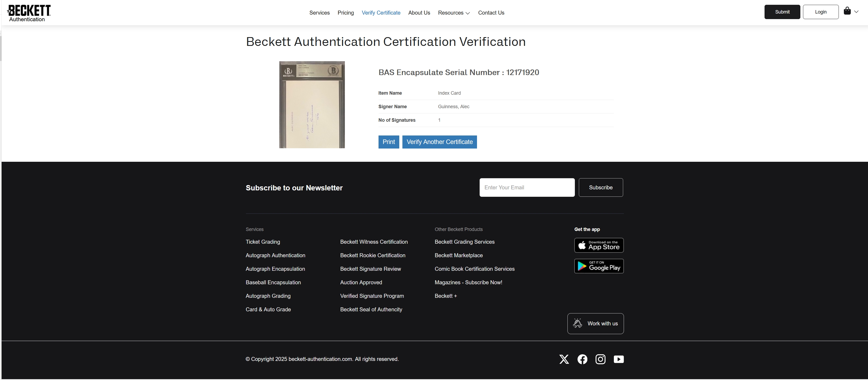868x380 pixels.
Task: Open the Baseball Encapsulation footer link
Action: (273, 282)
